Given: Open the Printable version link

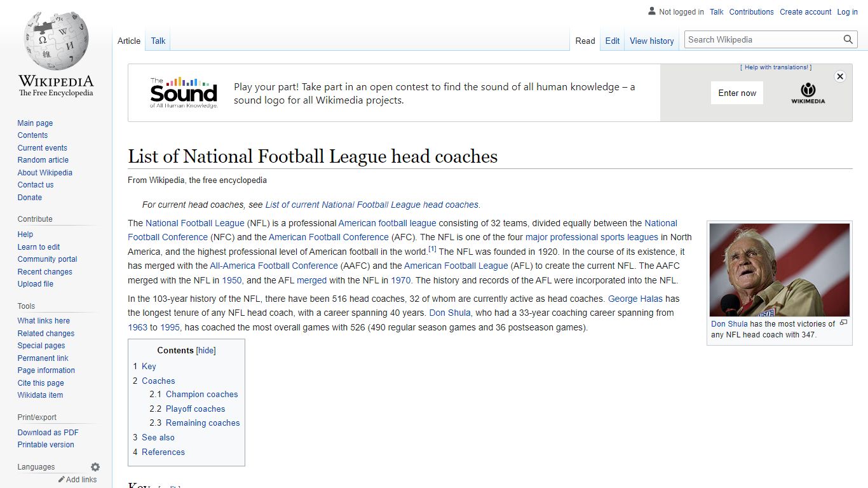Looking at the screenshot, I should [x=46, y=445].
